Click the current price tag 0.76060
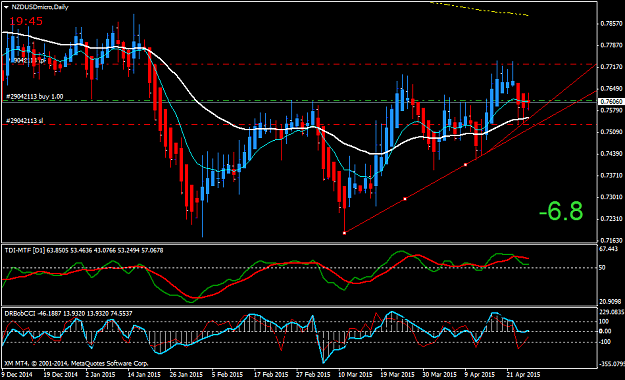Image resolution: width=625 pixels, height=380 pixels. click(611, 102)
